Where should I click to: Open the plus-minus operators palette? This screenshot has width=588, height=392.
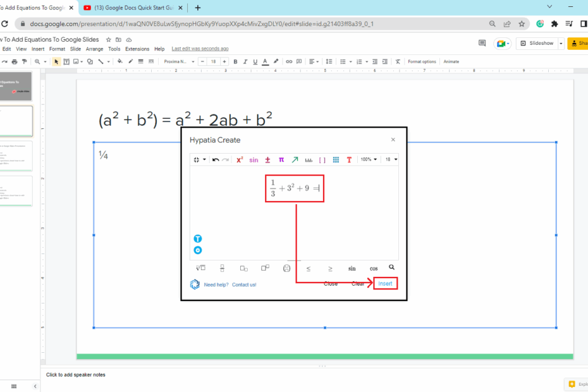[267, 160]
